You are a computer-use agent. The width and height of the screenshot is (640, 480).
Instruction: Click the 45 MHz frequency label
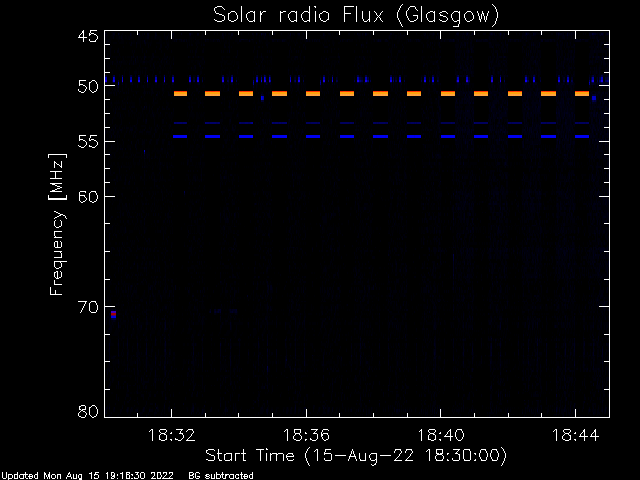(88, 36)
